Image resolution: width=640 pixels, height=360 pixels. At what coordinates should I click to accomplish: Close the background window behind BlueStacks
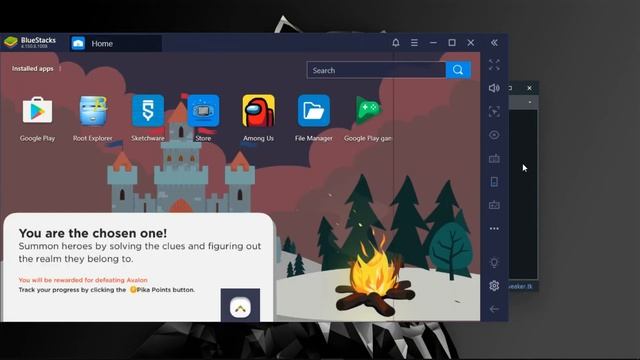point(529,88)
